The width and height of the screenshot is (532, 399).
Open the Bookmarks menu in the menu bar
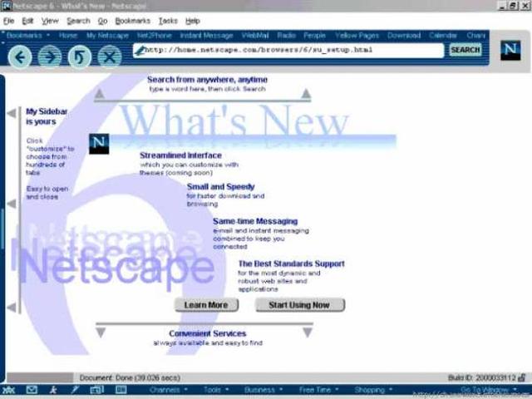(x=133, y=21)
